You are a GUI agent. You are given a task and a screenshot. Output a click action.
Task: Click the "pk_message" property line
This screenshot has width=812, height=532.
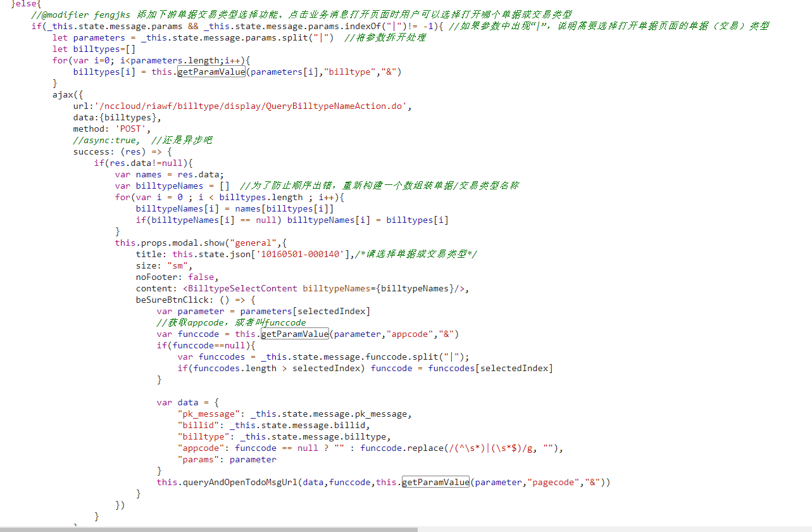click(294, 414)
